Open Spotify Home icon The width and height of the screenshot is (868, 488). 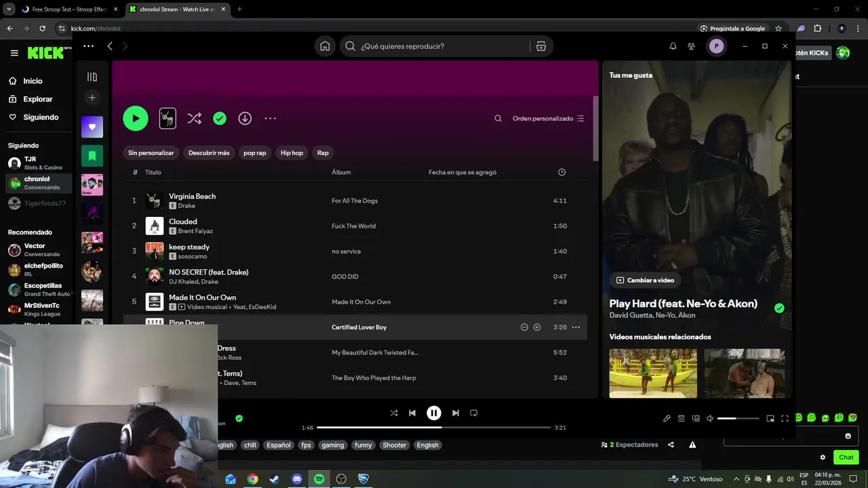tap(325, 46)
